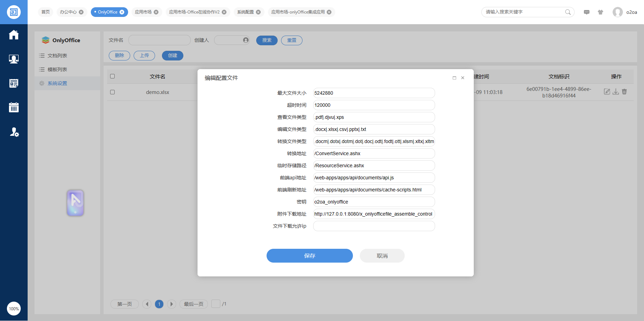This screenshot has height=321, width=644.
Task: Click the 创建 button
Action: 173,56
